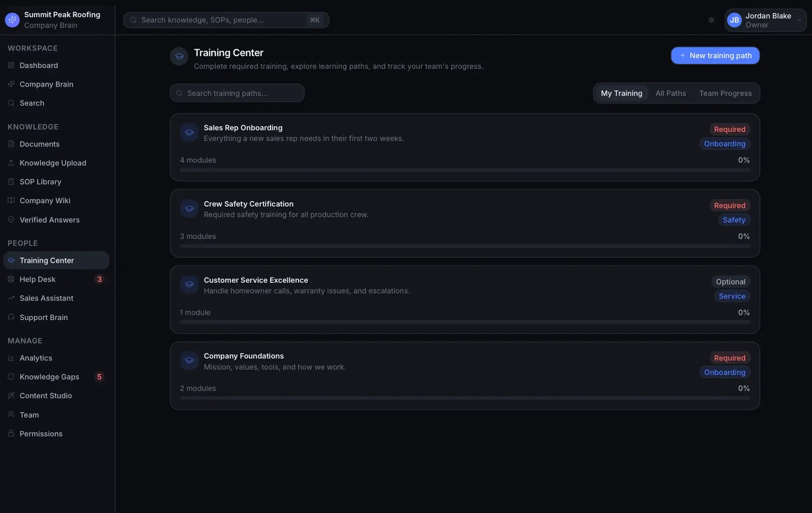Image resolution: width=812 pixels, height=513 pixels.
Task: Click the Knowledge Gaps badge showing 5
Action: coord(99,377)
